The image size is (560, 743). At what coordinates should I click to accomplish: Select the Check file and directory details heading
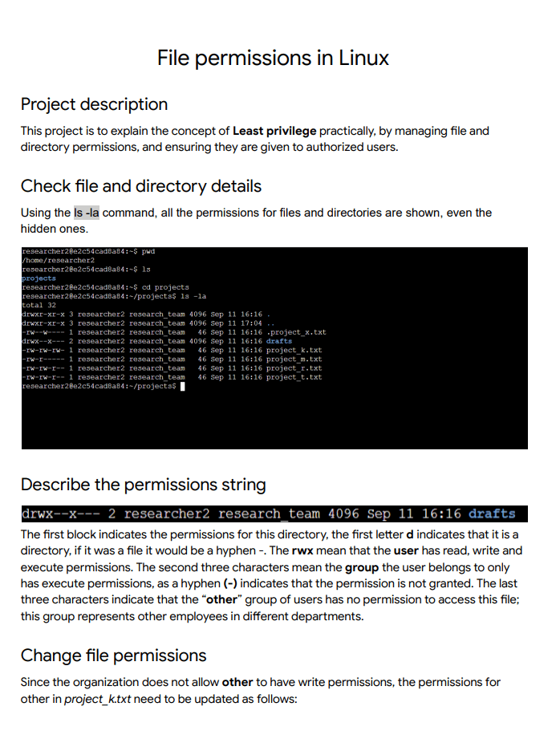140,186
